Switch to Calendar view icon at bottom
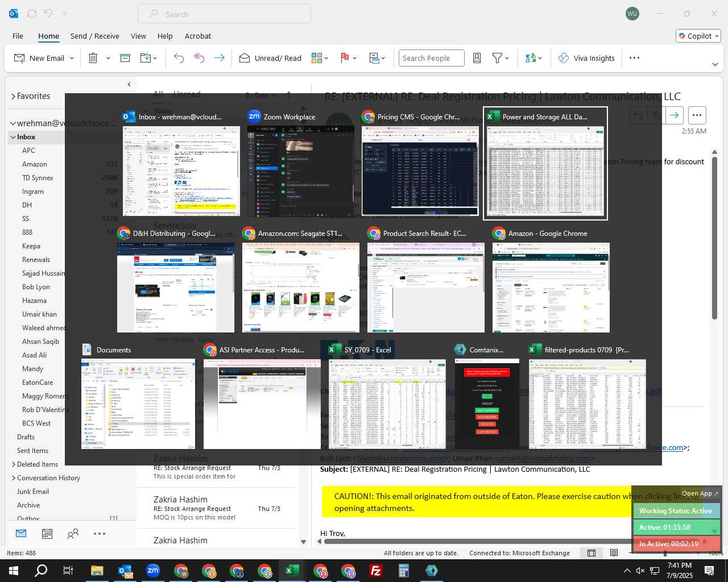 tap(47, 534)
